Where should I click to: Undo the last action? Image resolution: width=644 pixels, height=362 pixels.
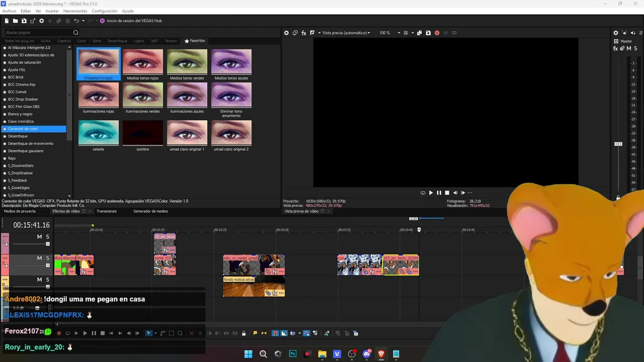[x=76, y=21]
